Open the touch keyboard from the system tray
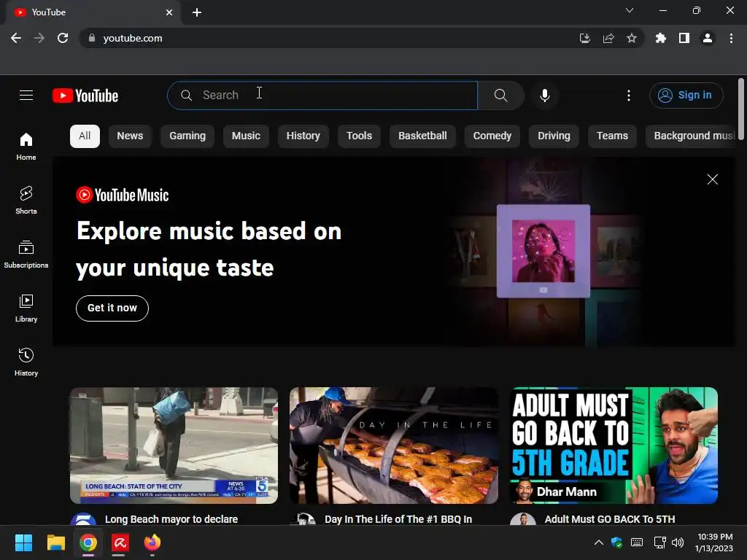747x560 pixels. pos(637,542)
